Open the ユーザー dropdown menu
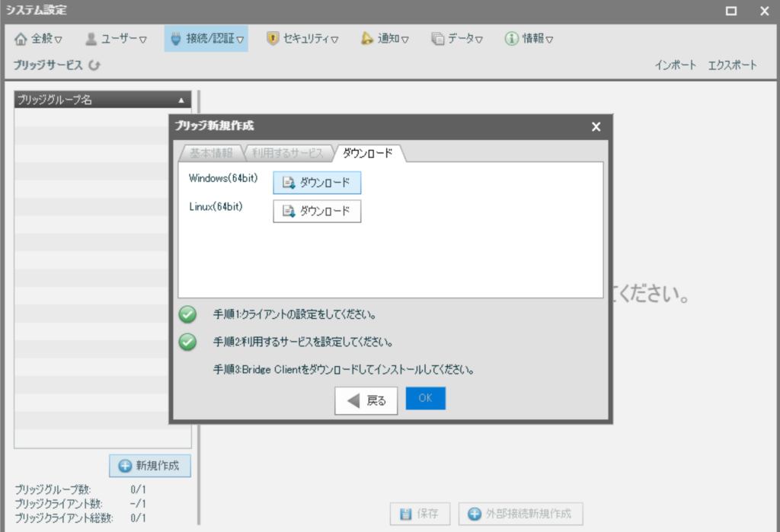780x532 pixels. [x=116, y=39]
